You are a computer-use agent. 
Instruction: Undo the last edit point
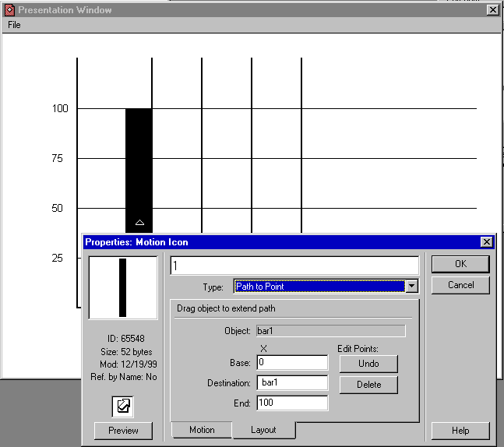(368, 364)
